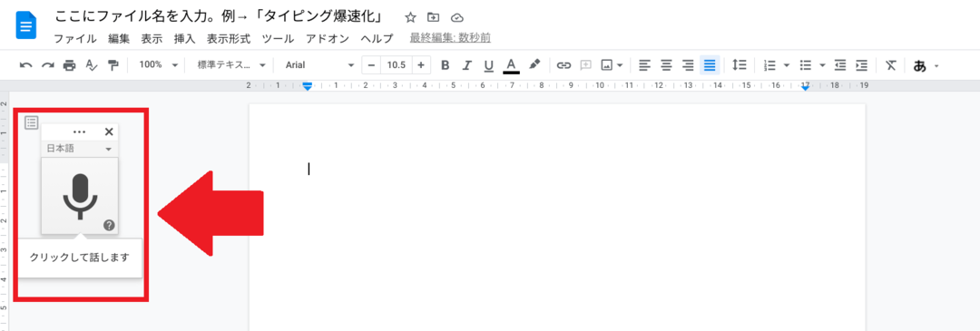The height and width of the screenshot is (331, 980).
Task: Open the アドオン menu
Action: pyautogui.click(x=328, y=39)
